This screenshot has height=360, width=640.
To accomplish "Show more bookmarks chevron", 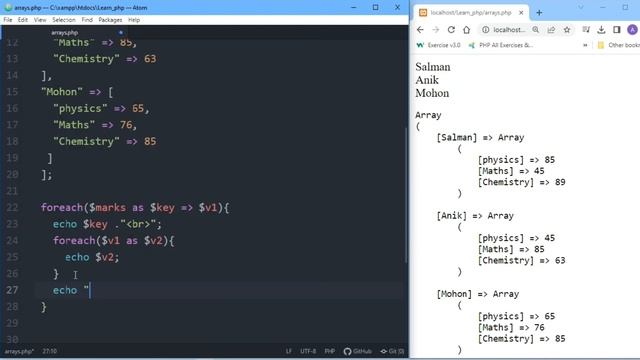I will point(585,45).
